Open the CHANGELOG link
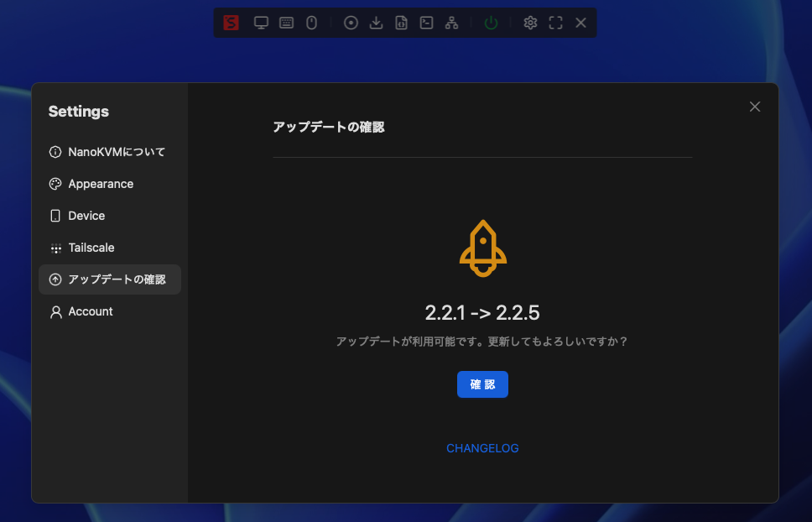 pyautogui.click(x=482, y=448)
